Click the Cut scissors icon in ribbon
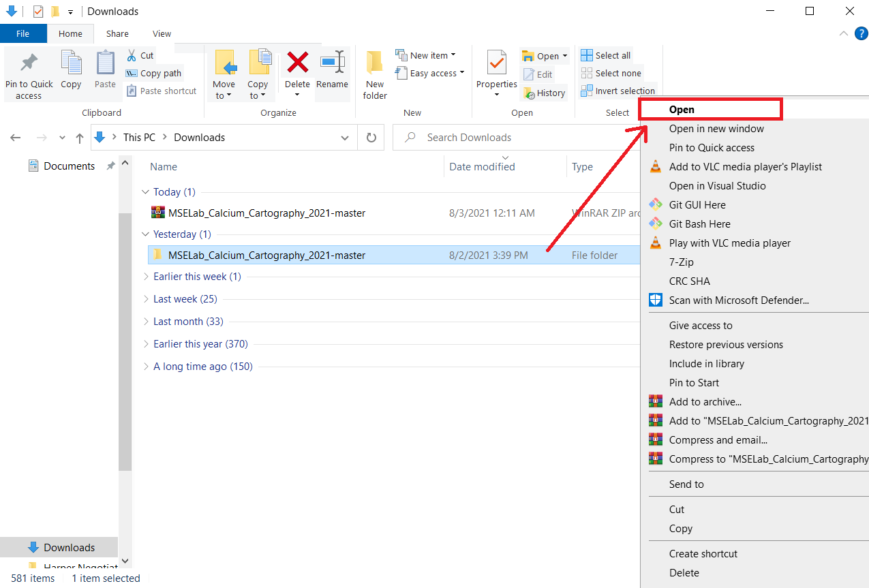 point(132,55)
